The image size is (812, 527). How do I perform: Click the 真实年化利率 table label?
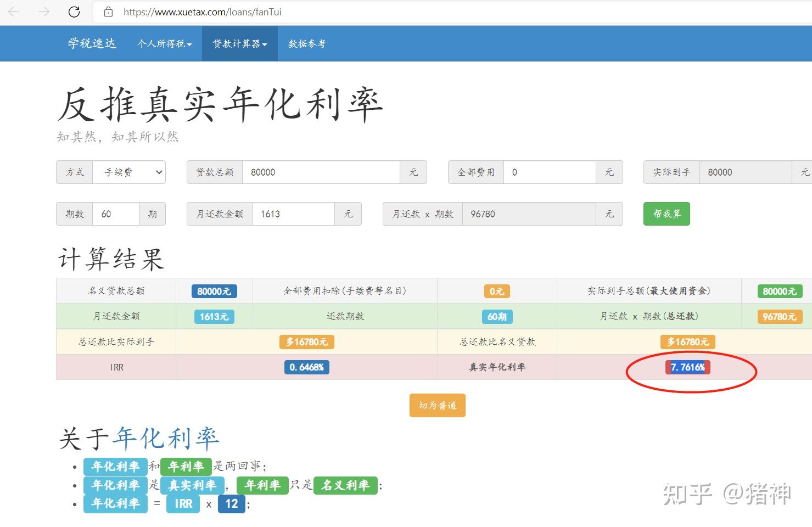click(x=497, y=367)
